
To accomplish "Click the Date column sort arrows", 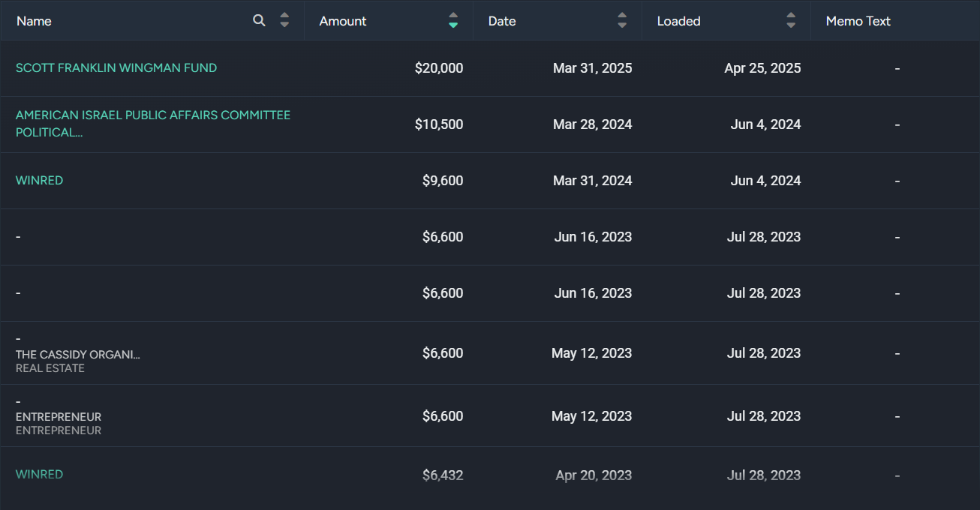I will 622,20.
